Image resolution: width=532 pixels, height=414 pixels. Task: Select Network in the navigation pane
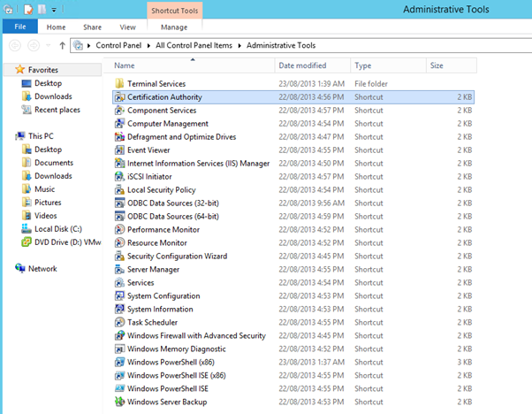coord(42,268)
